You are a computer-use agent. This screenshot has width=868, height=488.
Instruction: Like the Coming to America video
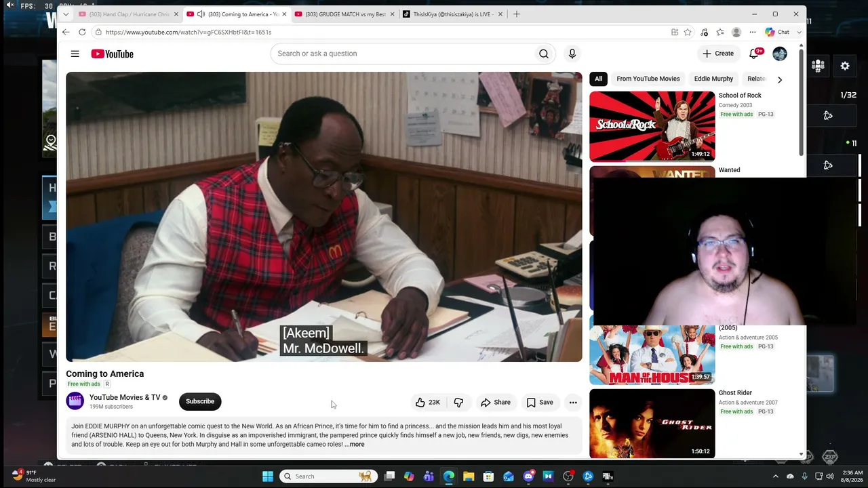click(x=428, y=402)
